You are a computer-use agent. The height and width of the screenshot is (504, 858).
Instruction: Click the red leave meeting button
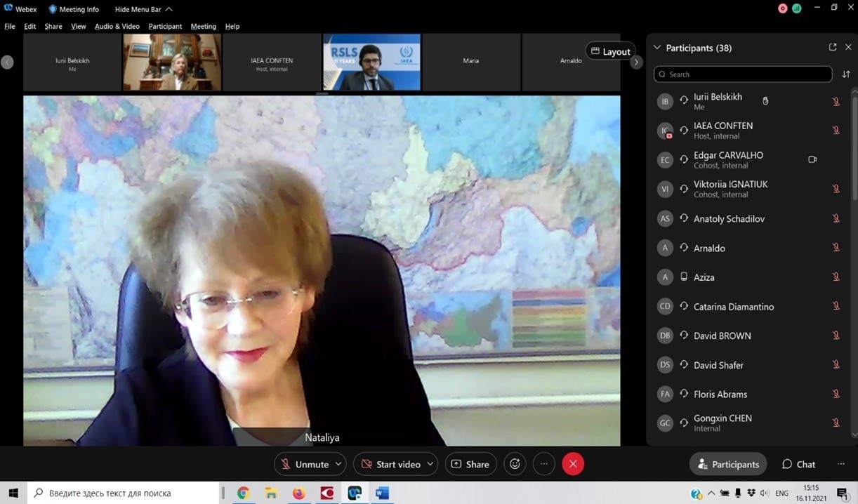(573, 464)
